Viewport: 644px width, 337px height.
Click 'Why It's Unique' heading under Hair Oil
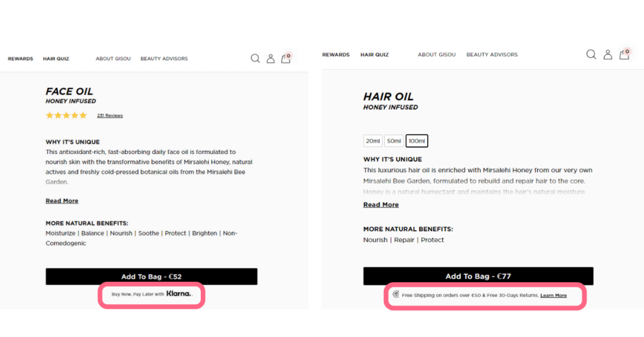392,159
